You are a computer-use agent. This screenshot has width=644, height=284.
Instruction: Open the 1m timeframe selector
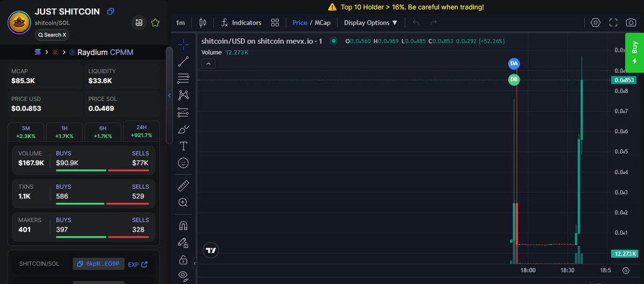(180, 23)
